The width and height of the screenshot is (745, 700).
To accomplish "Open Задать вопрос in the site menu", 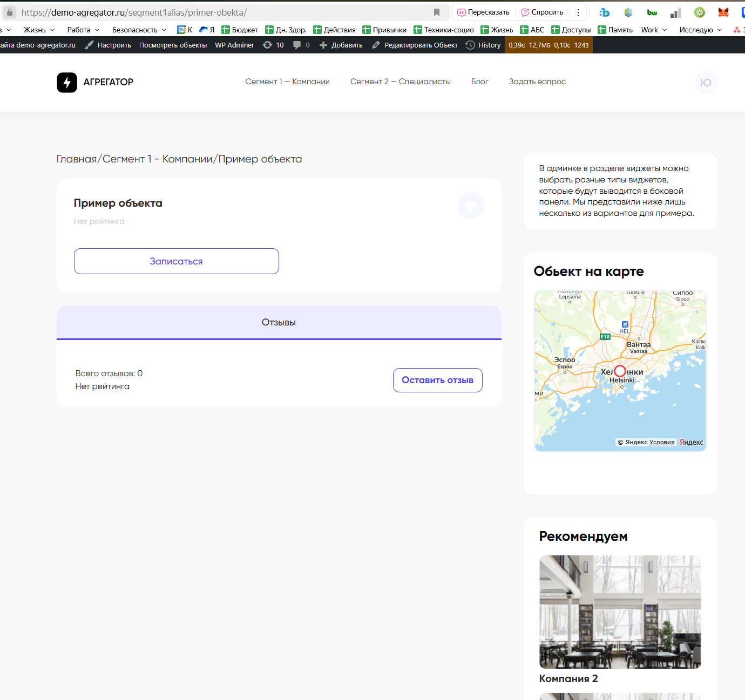I will pos(537,81).
